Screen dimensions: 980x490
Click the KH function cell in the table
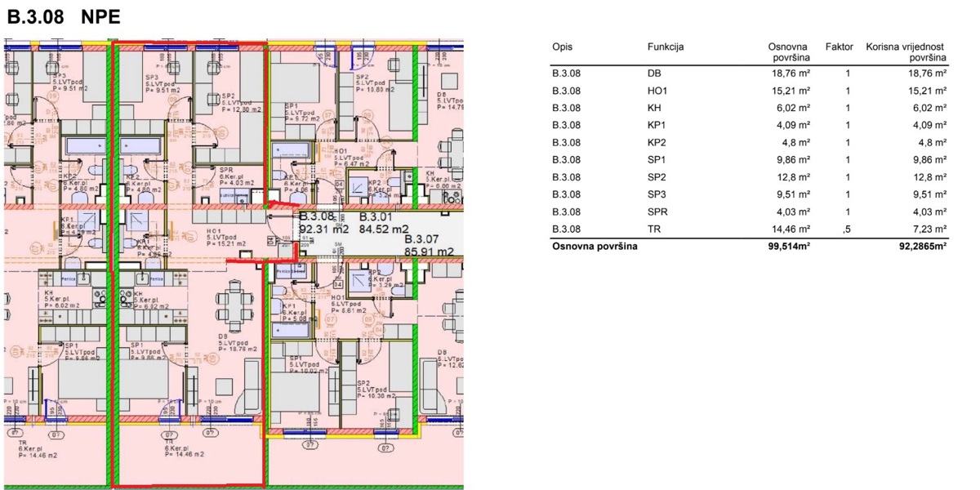[653, 108]
